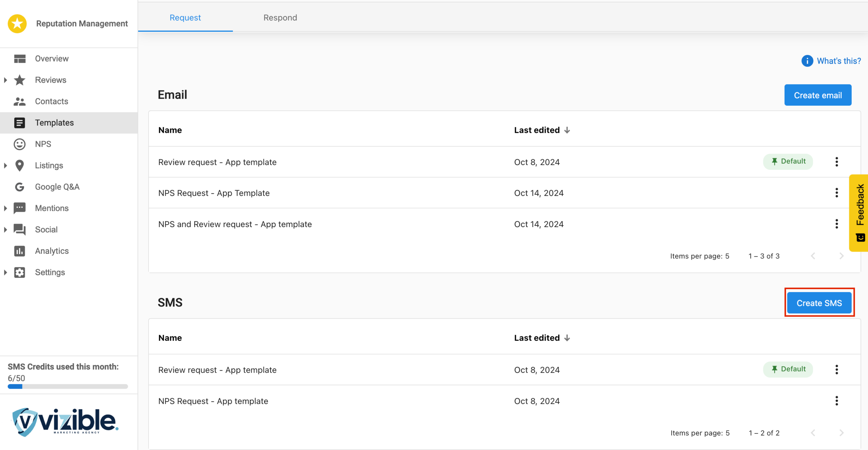
Task: Open options menu for NPS Request email template
Action: (x=836, y=193)
